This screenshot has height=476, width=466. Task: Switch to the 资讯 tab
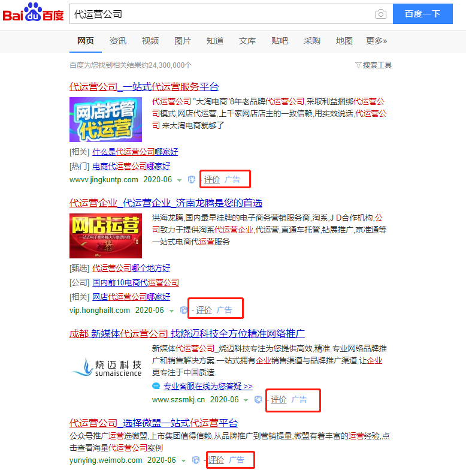click(x=118, y=41)
